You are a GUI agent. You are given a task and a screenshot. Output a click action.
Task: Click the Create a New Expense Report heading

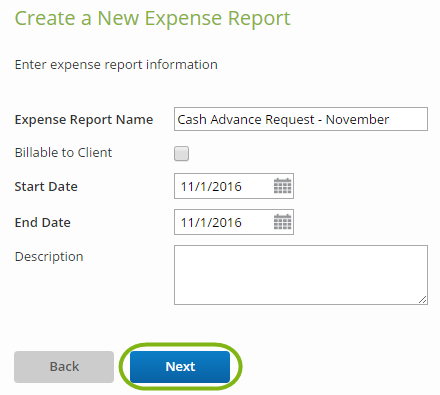coord(153,19)
